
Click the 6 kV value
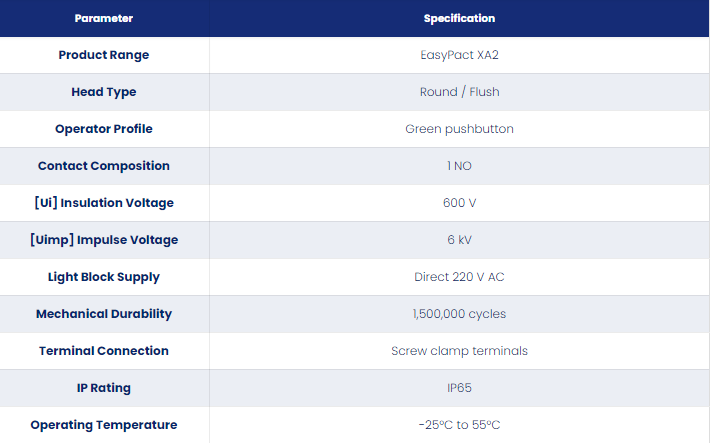pos(459,240)
